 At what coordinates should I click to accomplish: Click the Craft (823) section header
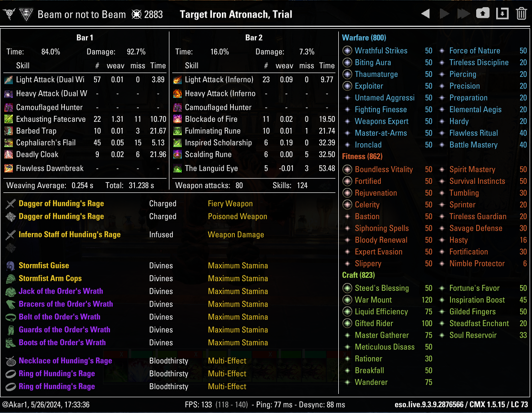358,275
